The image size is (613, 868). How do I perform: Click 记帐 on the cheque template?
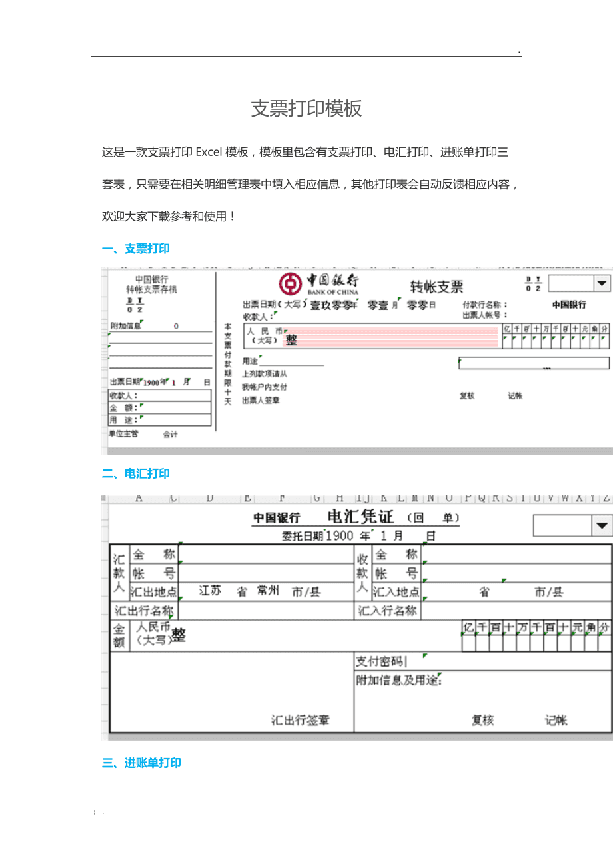pyautogui.click(x=515, y=395)
